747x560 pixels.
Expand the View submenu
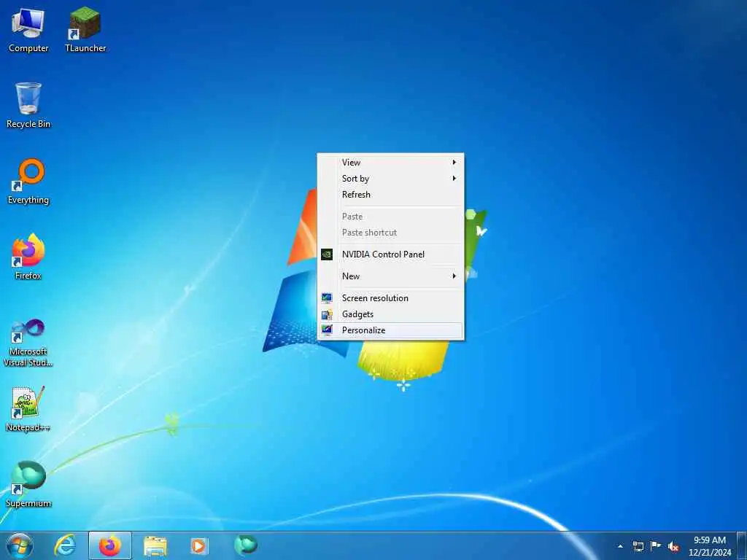390,163
